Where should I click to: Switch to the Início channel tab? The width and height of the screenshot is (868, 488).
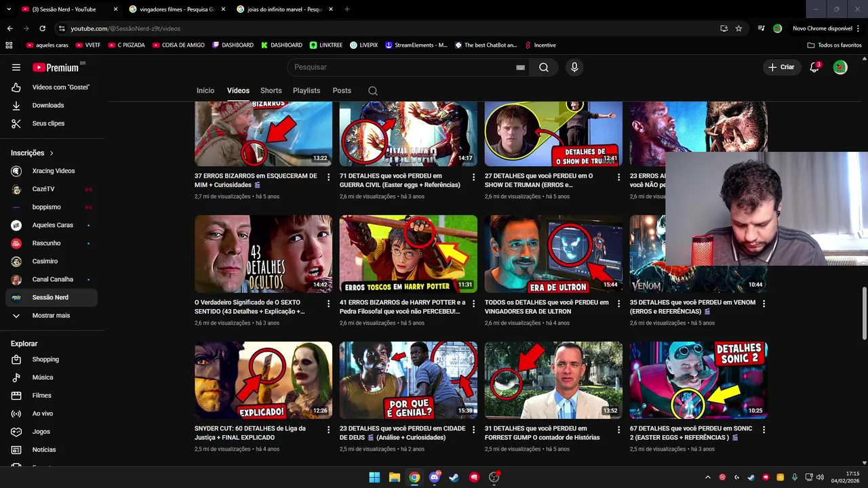point(205,91)
